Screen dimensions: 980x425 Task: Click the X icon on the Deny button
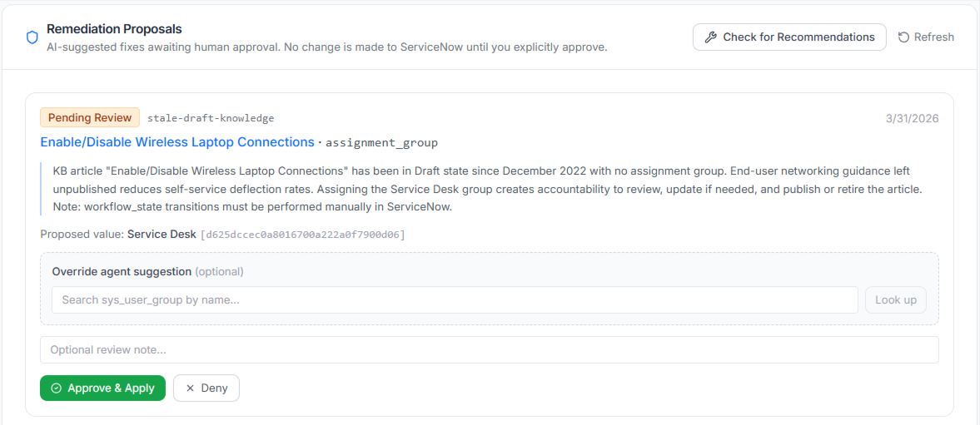[x=190, y=388]
